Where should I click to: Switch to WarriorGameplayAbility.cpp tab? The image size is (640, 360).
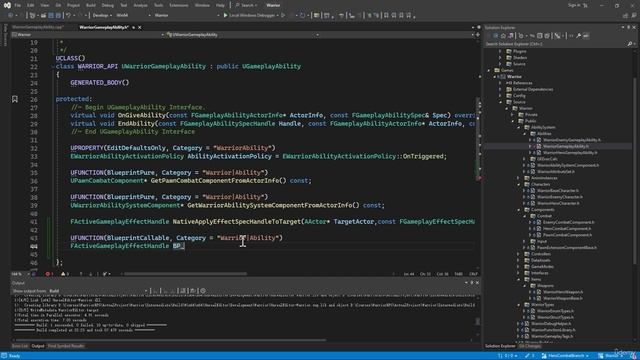(x=38, y=27)
